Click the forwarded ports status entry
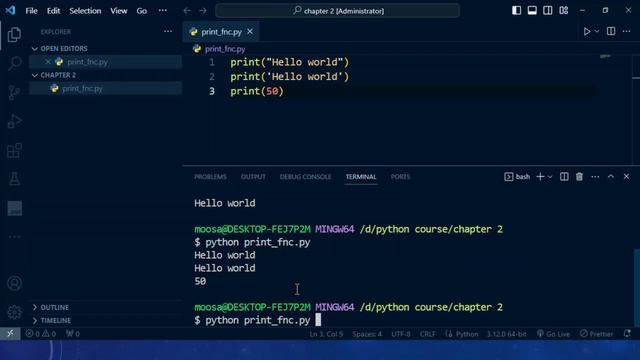 73,334
